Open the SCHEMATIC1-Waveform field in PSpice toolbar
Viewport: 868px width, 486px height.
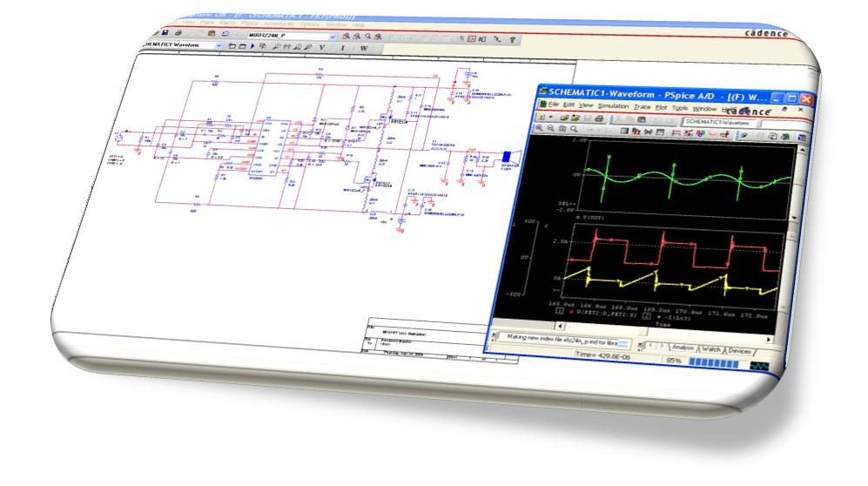[719, 122]
